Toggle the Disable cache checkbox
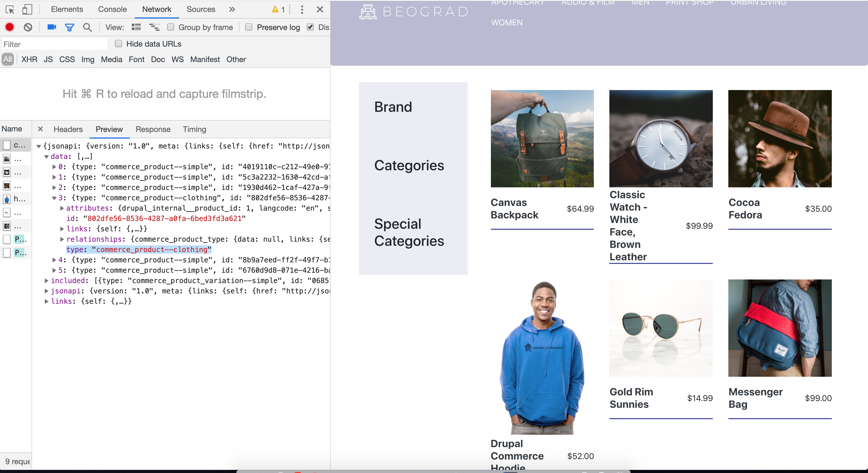 click(x=310, y=27)
